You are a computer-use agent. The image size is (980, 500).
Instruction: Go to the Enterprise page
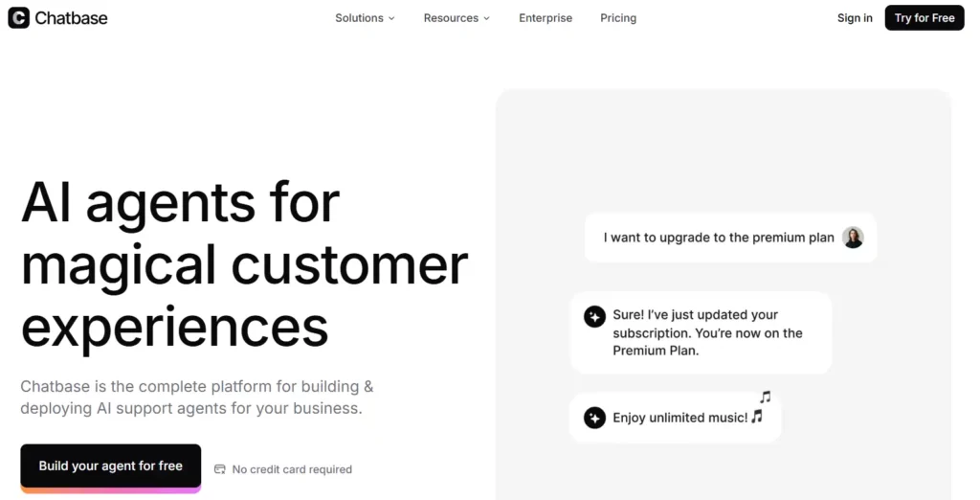(546, 18)
